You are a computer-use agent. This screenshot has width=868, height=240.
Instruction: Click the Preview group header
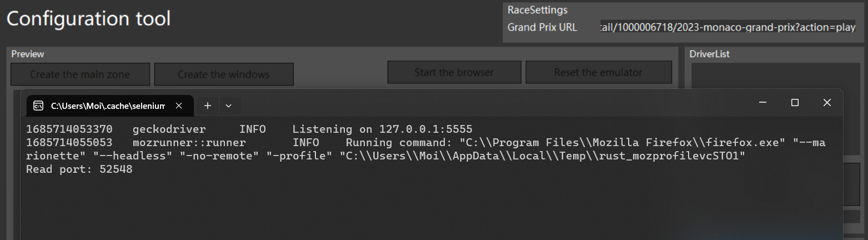click(28, 54)
